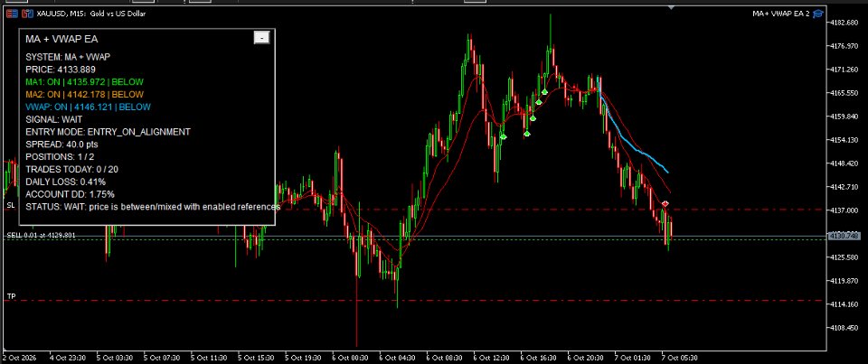Image resolution: width=868 pixels, height=364 pixels.
Task: Click the 6 Oct 08:30 time label
Action: 445,358
